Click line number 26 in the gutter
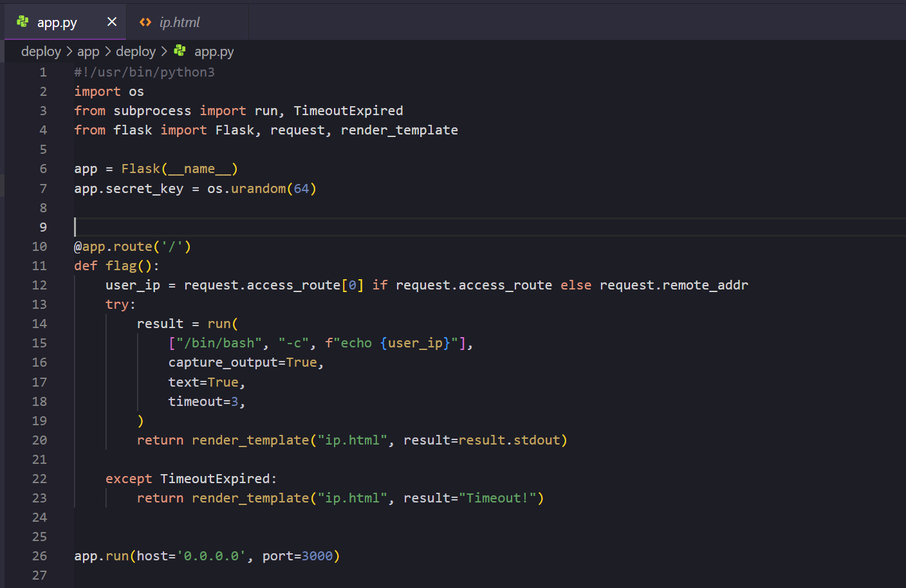This screenshot has height=588, width=906. (39, 556)
